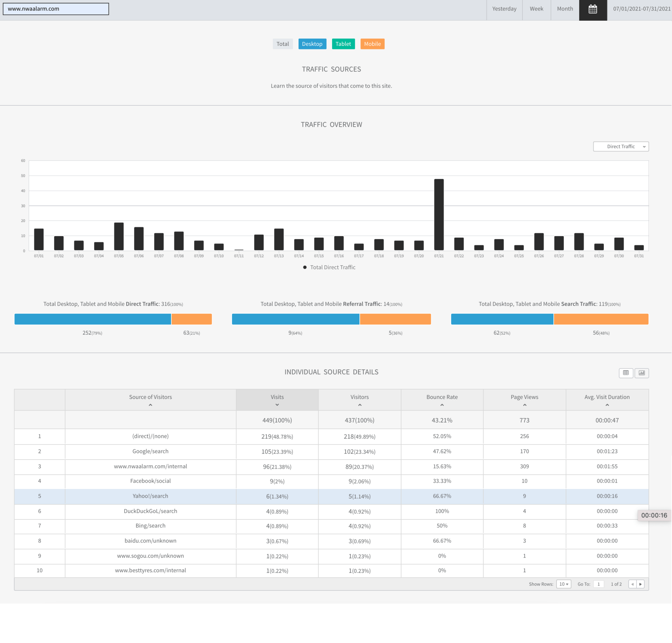
Task: Select the Month time range
Action: tap(565, 9)
